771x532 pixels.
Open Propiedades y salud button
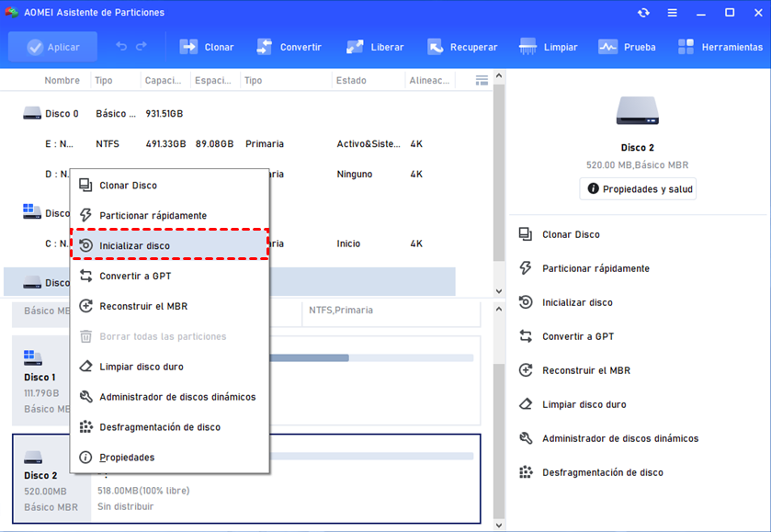click(x=638, y=188)
